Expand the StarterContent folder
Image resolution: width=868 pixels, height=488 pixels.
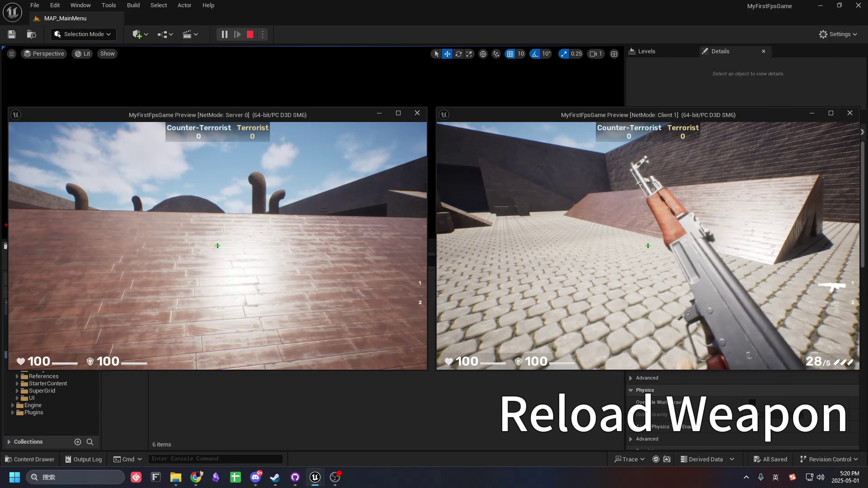[17, 384]
